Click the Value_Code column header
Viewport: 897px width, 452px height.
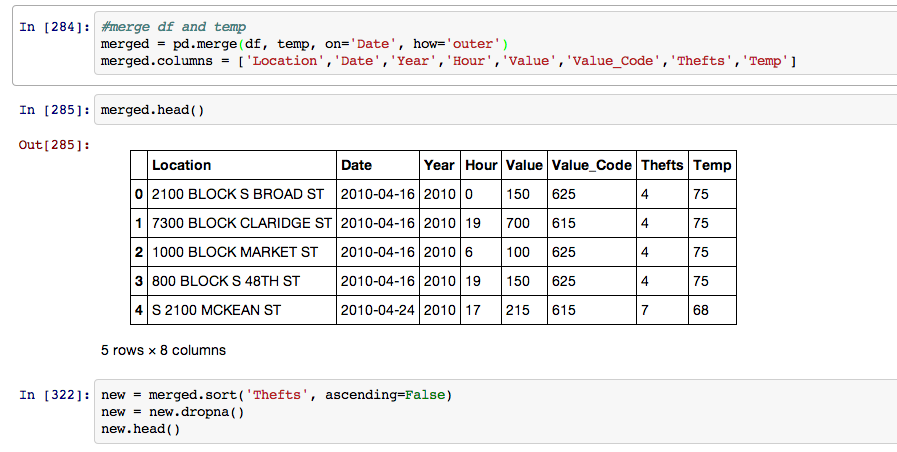click(592, 165)
